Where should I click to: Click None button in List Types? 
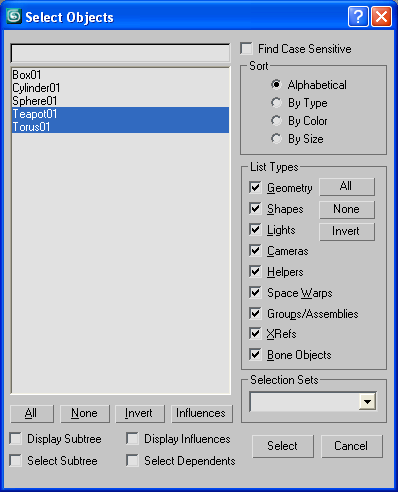[347, 209]
